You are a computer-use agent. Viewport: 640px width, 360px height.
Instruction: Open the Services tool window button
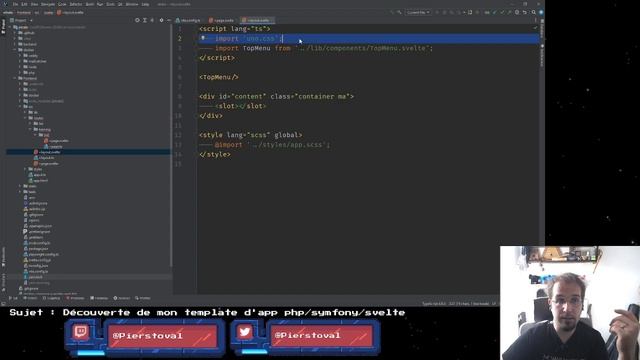click(122, 298)
